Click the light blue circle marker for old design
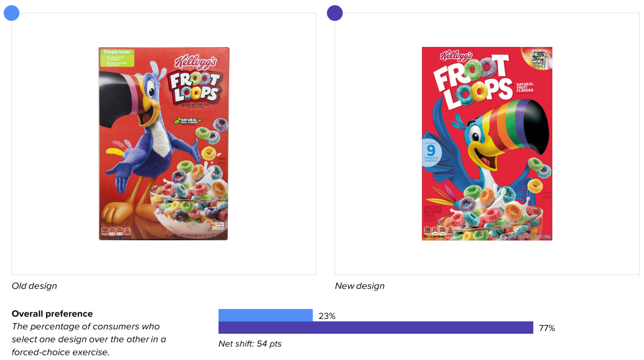644x360 pixels. [x=11, y=13]
